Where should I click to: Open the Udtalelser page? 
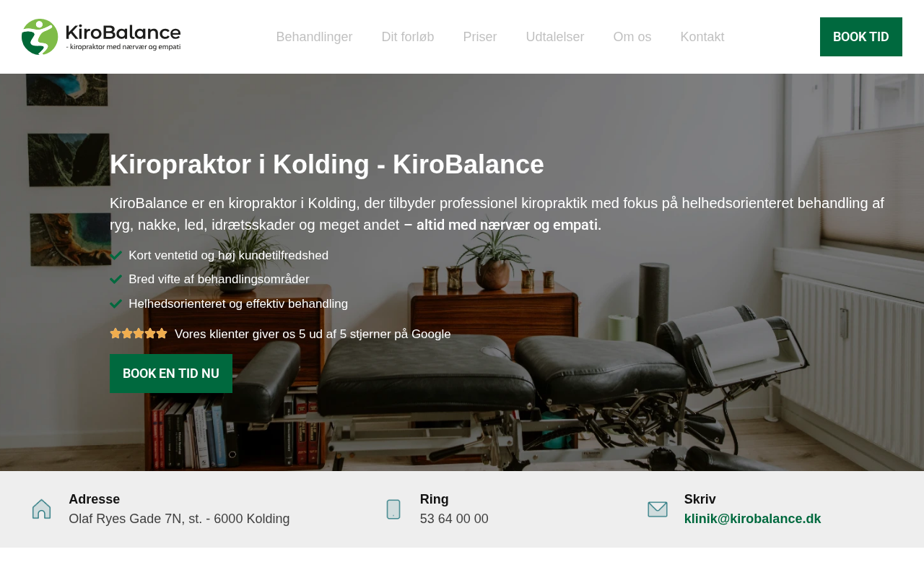(555, 37)
